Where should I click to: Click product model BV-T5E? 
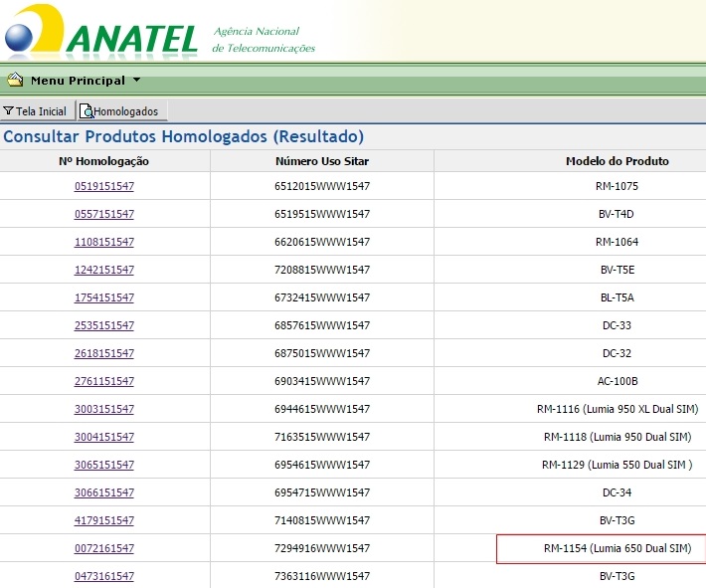pyautogui.click(x=618, y=270)
